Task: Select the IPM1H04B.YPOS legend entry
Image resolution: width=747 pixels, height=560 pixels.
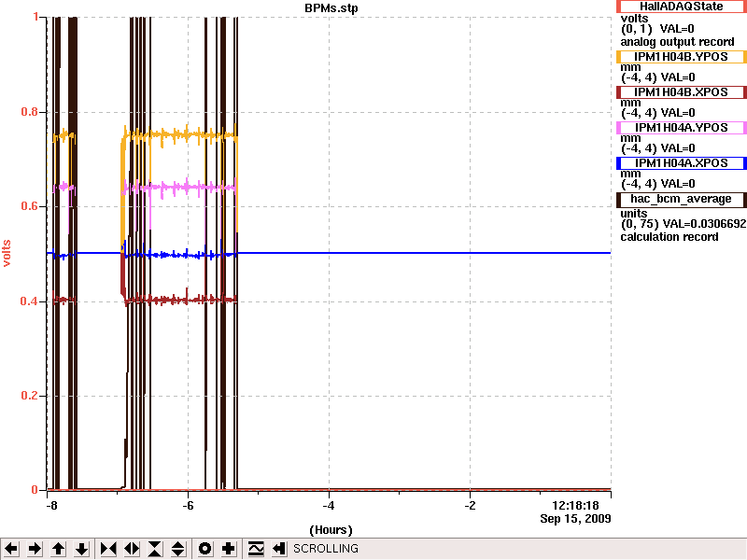Action: tap(682, 57)
